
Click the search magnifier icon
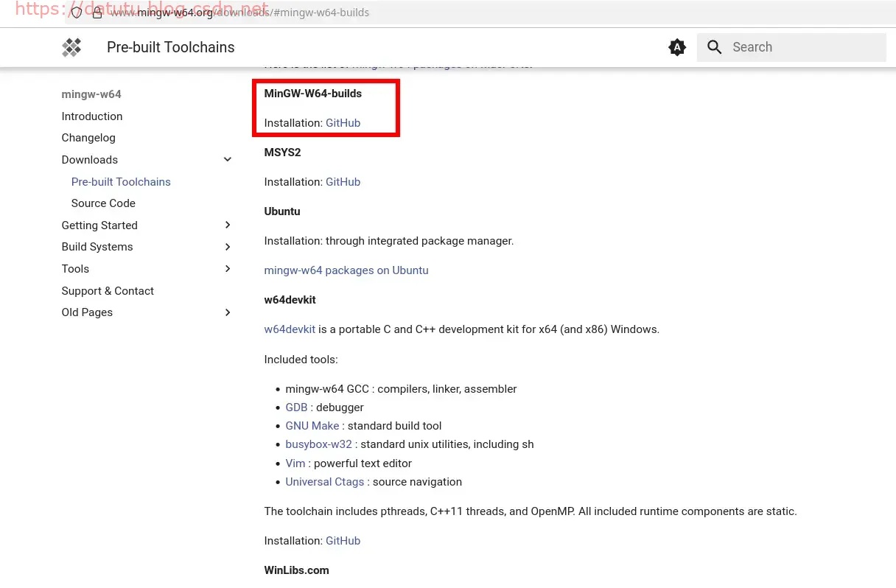714,48
